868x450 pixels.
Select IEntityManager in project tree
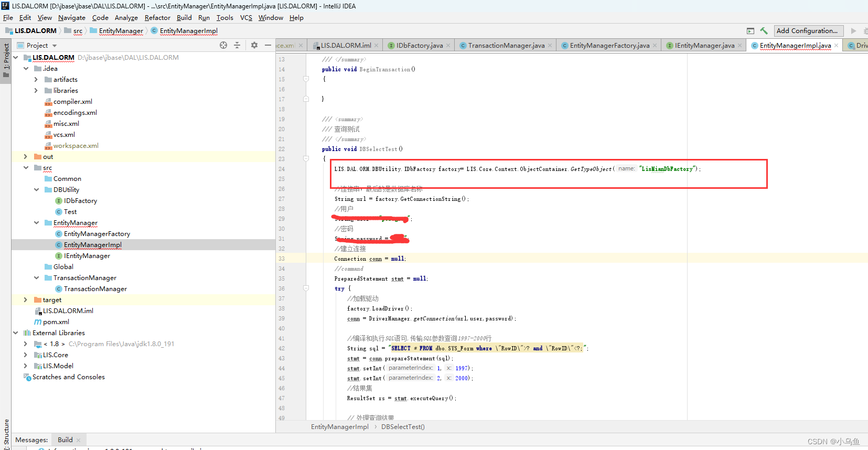87,256
